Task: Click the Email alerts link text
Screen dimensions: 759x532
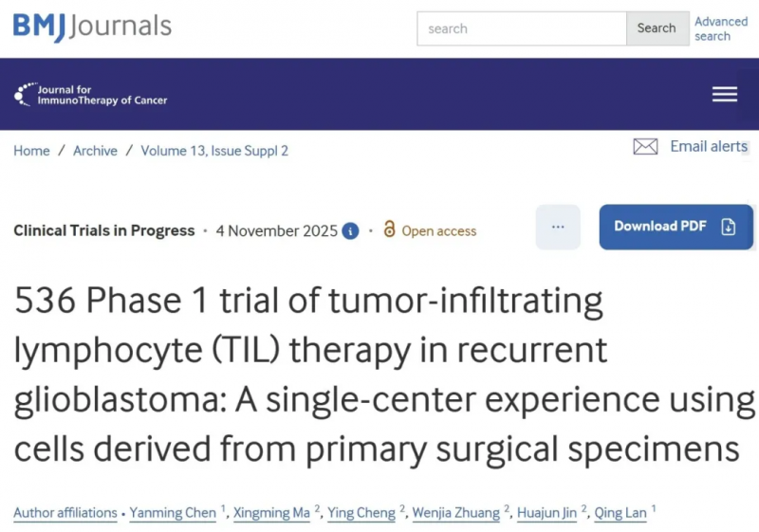Action: (709, 147)
